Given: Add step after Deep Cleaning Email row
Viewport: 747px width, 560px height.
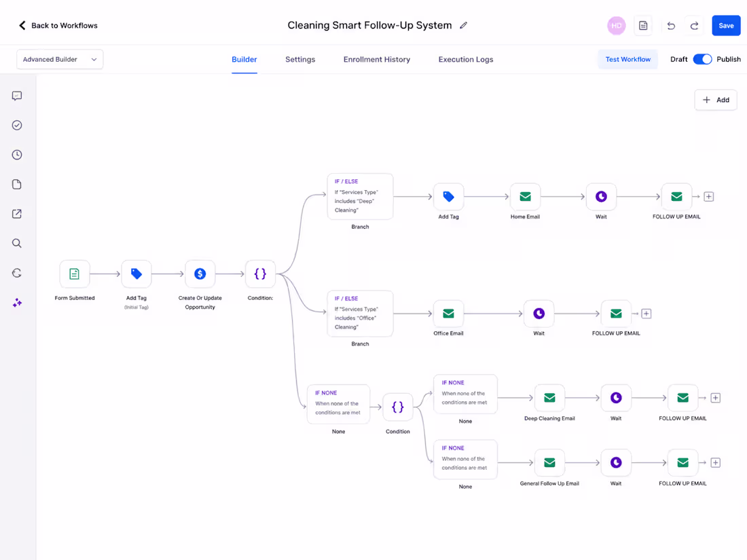Looking at the screenshot, I should (716, 398).
